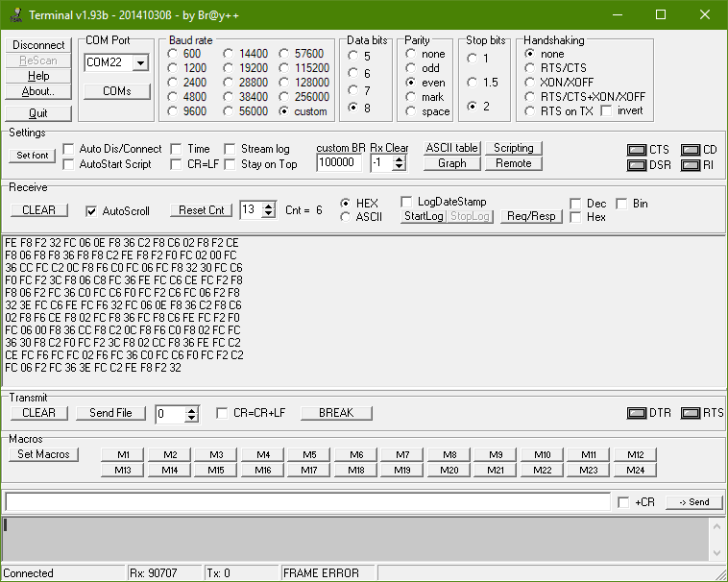
Task: Click the -> Send button
Action: click(694, 502)
